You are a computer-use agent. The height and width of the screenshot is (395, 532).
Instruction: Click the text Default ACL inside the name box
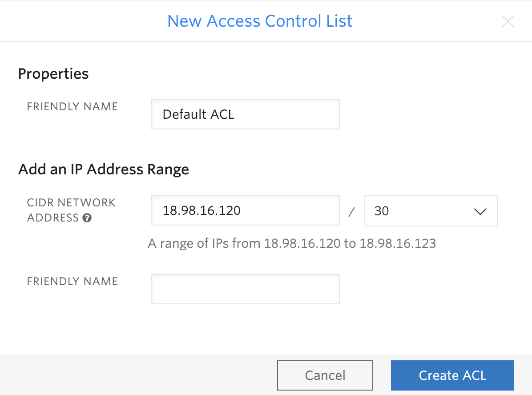(198, 114)
